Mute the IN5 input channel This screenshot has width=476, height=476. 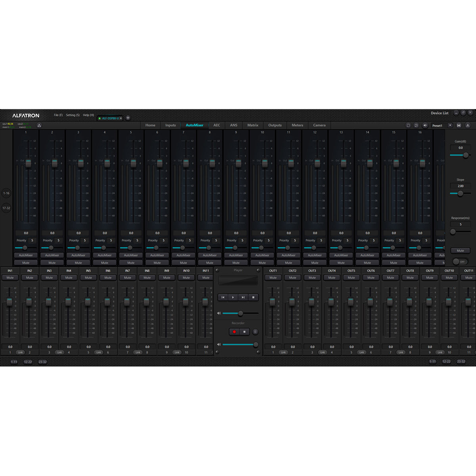click(x=88, y=278)
